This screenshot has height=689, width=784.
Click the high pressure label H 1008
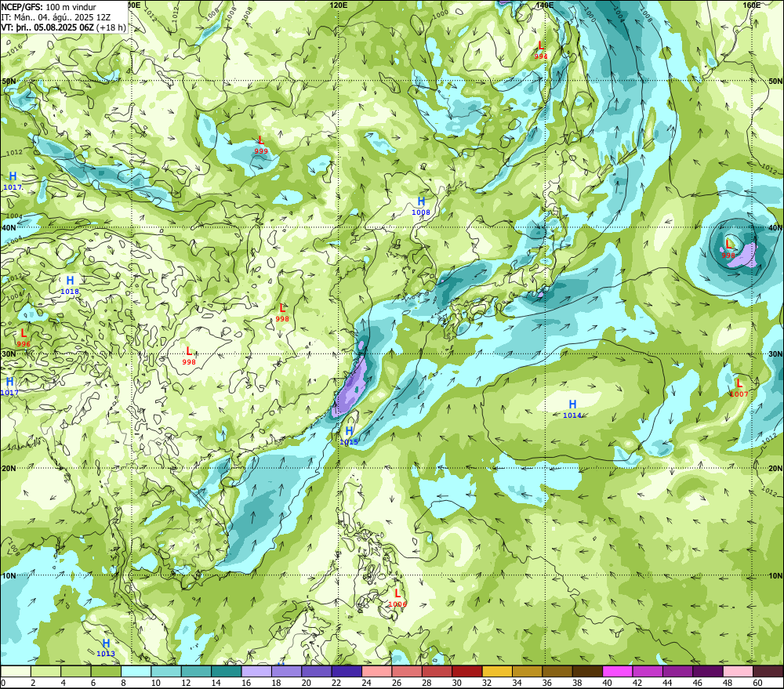(421, 206)
